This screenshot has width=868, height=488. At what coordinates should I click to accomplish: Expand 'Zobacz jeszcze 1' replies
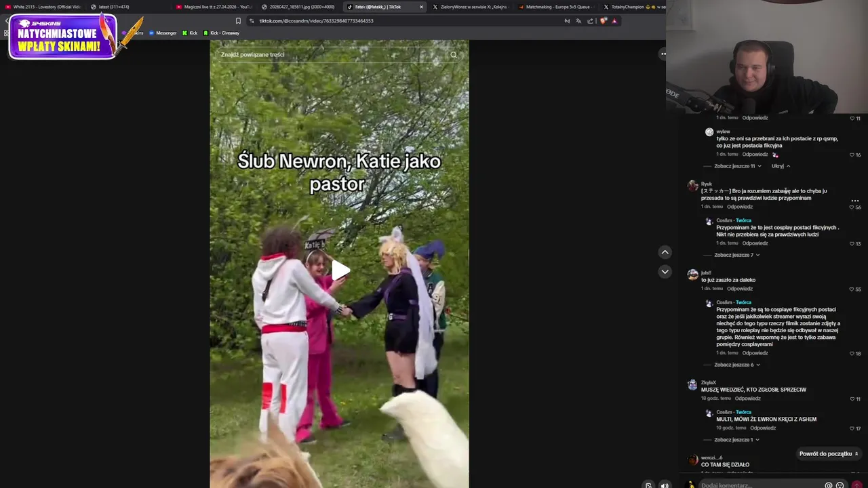coord(736,440)
